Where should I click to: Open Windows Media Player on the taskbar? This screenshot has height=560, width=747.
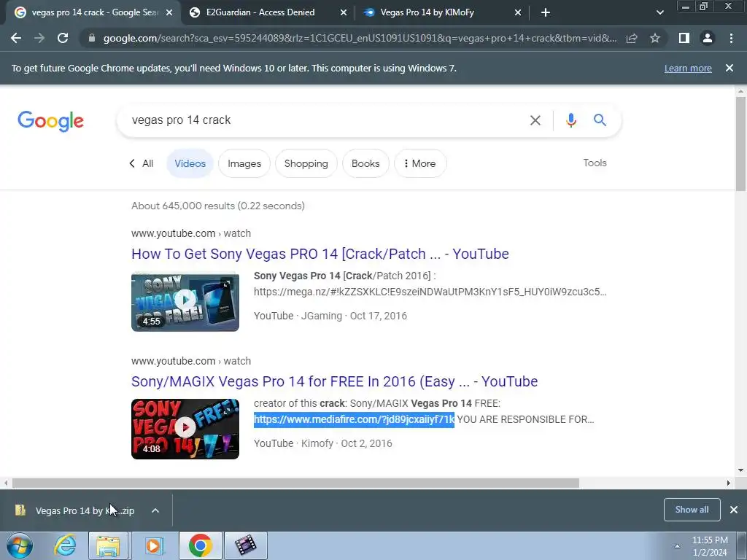153,545
